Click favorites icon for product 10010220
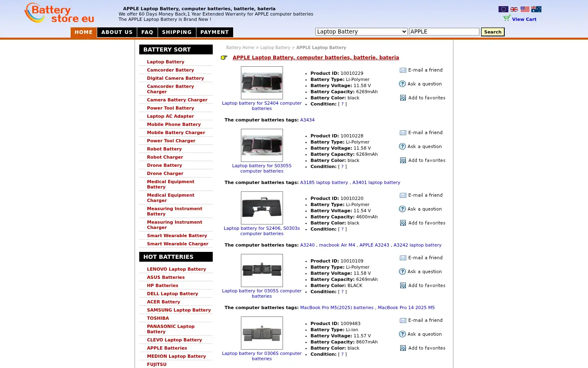This screenshot has width=588, height=368. [403, 223]
